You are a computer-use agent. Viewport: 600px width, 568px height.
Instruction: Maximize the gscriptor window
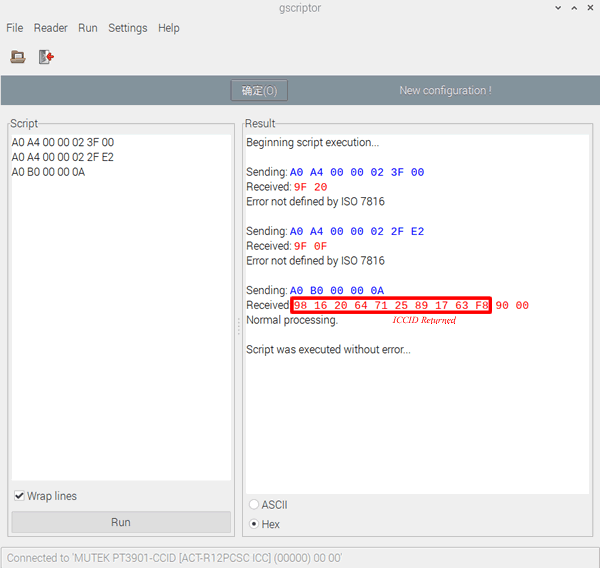coord(574,8)
